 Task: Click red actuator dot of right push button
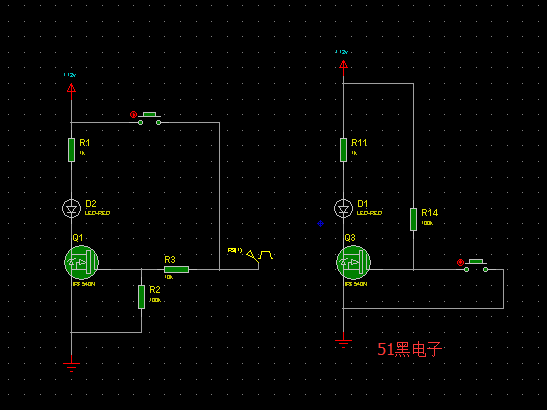[x=460, y=262]
